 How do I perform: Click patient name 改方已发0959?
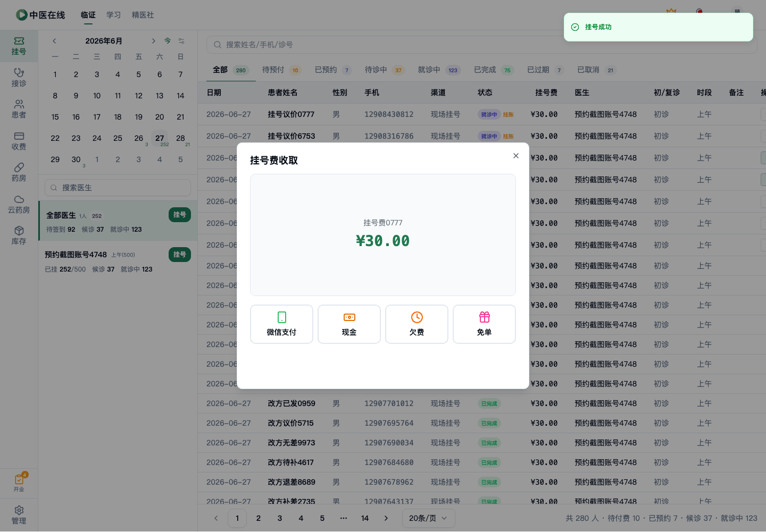tap(292, 403)
